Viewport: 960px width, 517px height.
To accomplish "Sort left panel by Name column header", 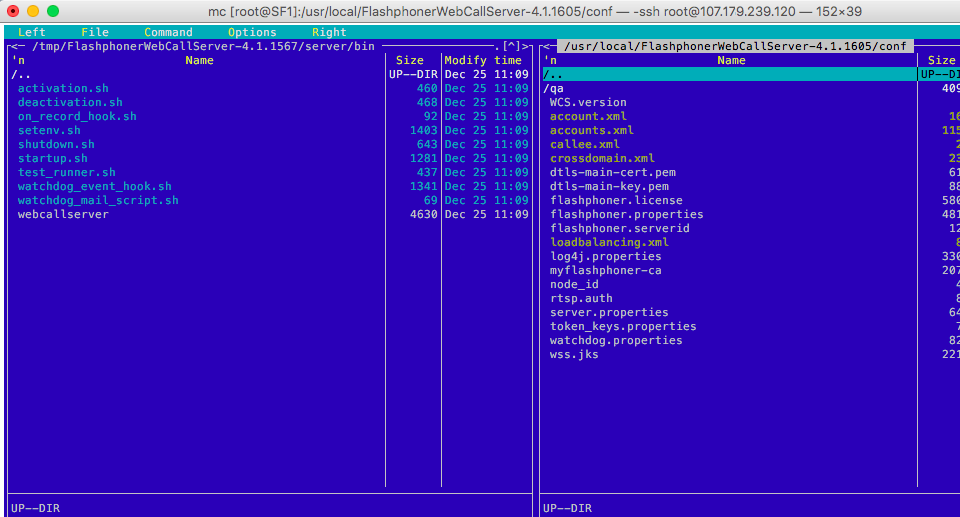I will click(x=200, y=61).
